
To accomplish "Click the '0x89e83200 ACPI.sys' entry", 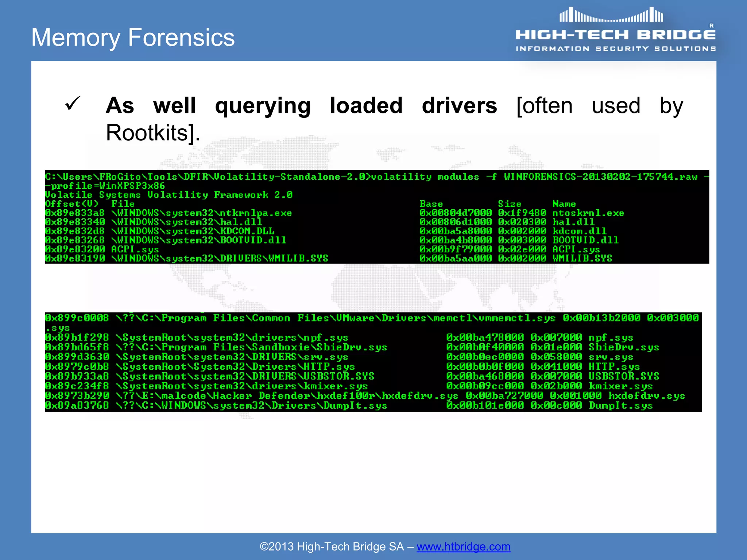I will (102, 249).
